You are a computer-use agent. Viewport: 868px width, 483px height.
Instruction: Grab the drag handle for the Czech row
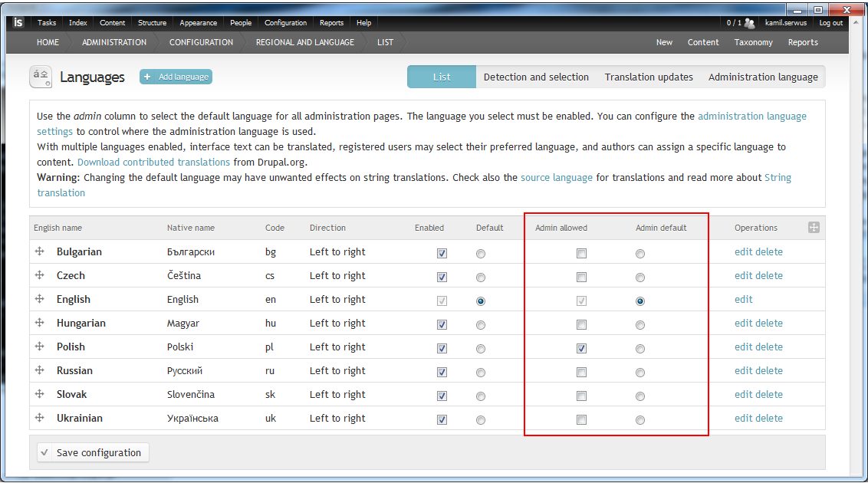coord(40,275)
